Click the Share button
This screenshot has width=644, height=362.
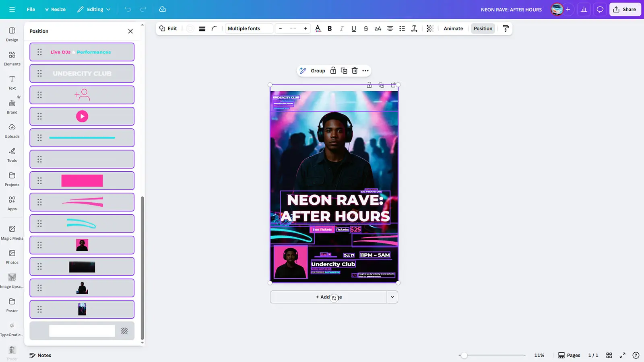tap(625, 9)
